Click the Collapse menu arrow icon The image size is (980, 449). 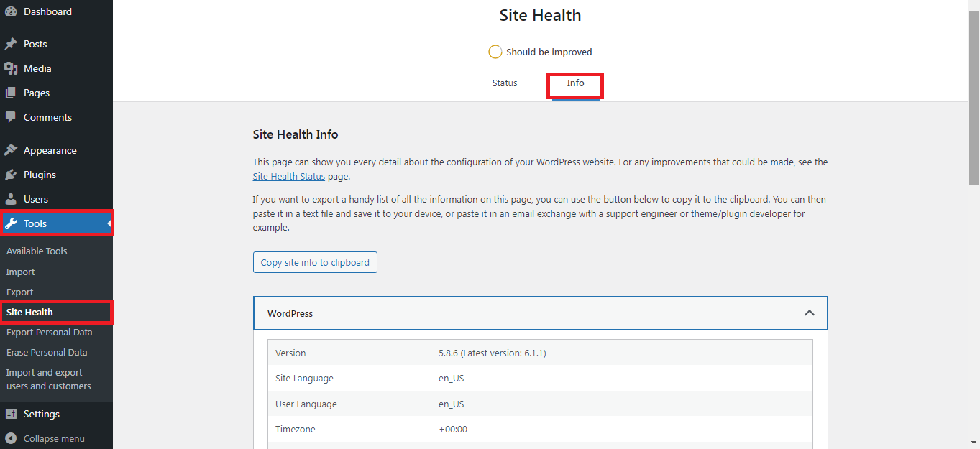(11, 438)
